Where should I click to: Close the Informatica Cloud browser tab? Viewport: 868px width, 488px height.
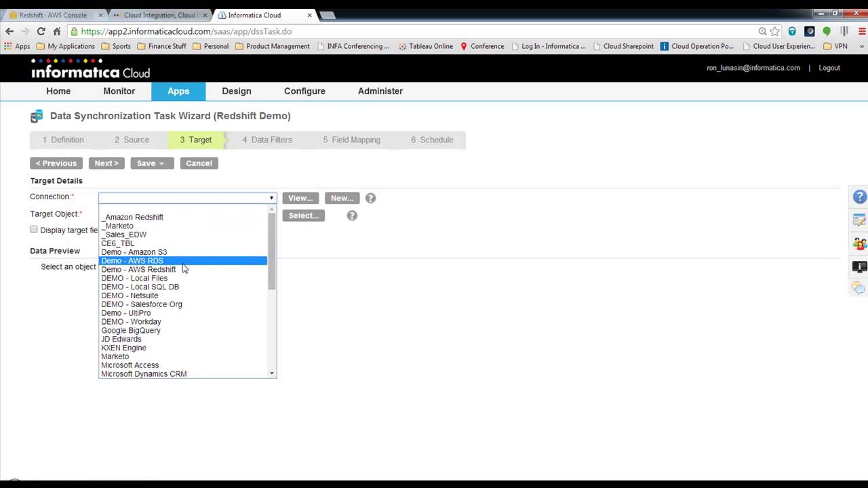click(x=310, y=15)
